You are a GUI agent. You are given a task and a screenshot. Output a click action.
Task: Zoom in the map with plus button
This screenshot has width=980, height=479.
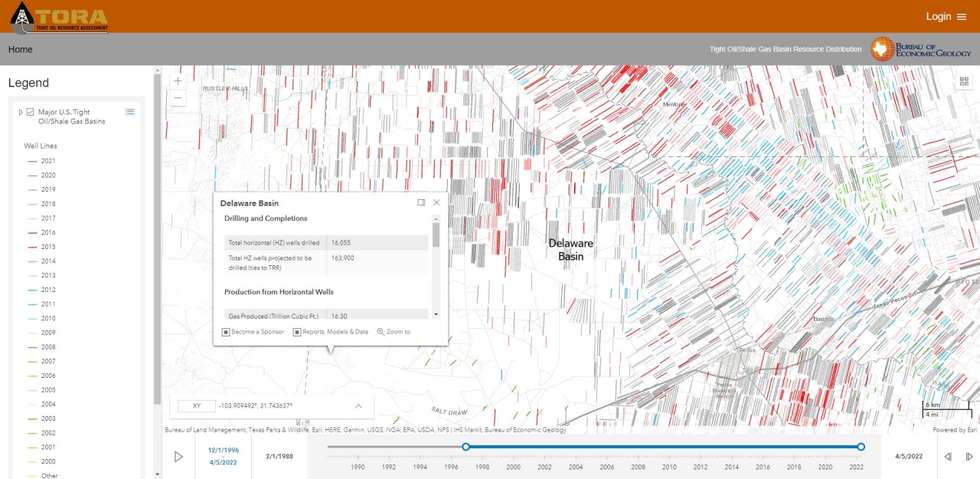point(178,80)
